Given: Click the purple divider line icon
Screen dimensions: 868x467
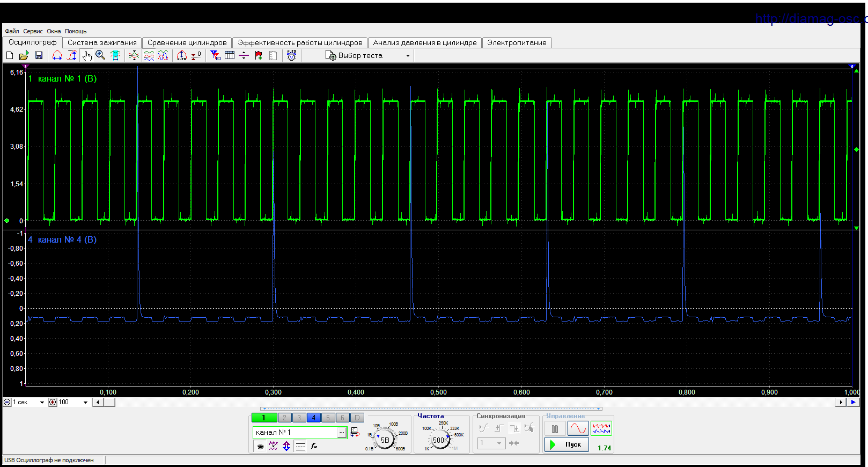Looking at the screenshot, I should tap(244, 55).
